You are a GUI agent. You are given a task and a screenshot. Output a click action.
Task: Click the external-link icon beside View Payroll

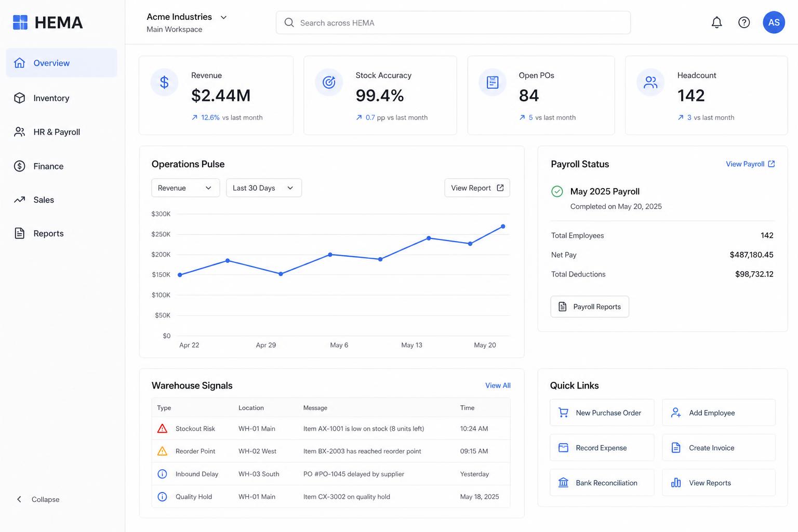(772, 164)
